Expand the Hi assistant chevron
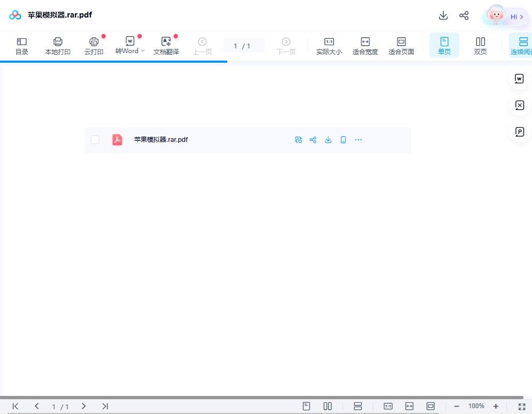Viewport: 532px width, 414px height. pyautogui.click(x=521, y=17)
